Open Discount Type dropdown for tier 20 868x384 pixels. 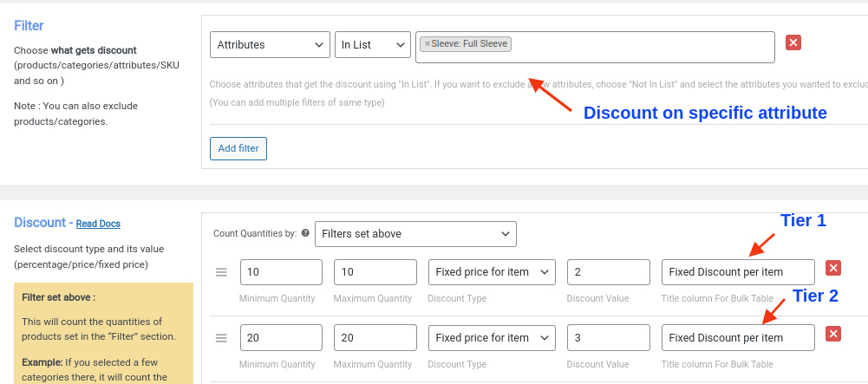pyautogui.click(x=493, y=337)
